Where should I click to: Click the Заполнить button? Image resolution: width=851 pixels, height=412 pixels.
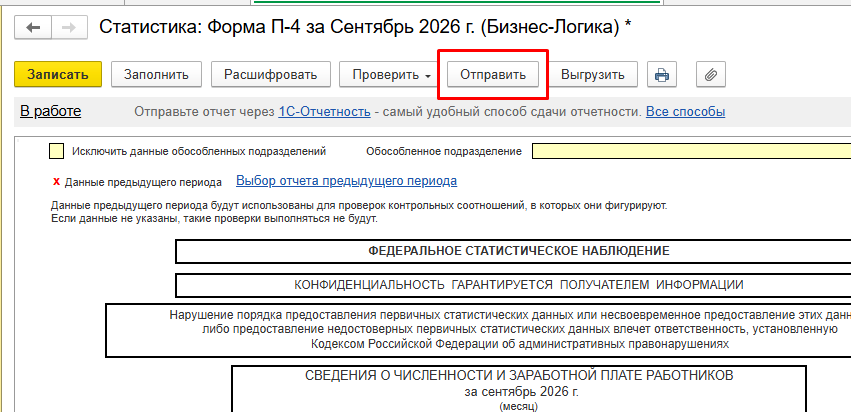(x=156, y=74)
